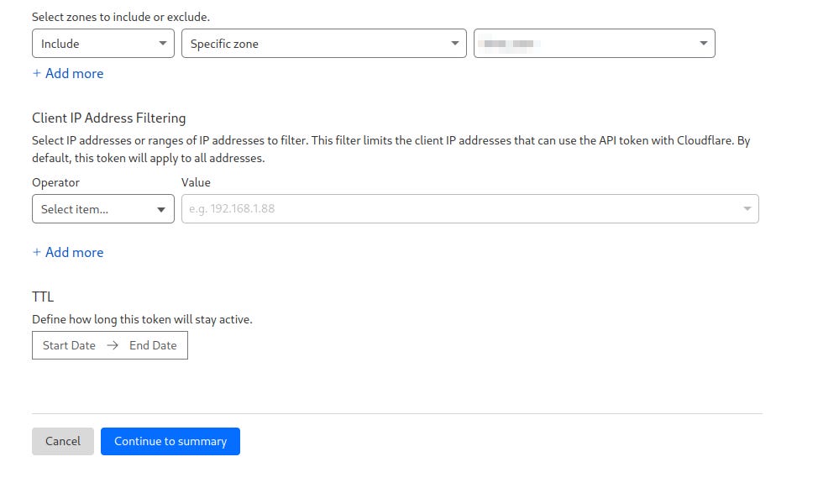This screenshot has width=818, height=504.
Task: Click the Specific zone dropdown arrow icon
Action: tap(455, 43)
